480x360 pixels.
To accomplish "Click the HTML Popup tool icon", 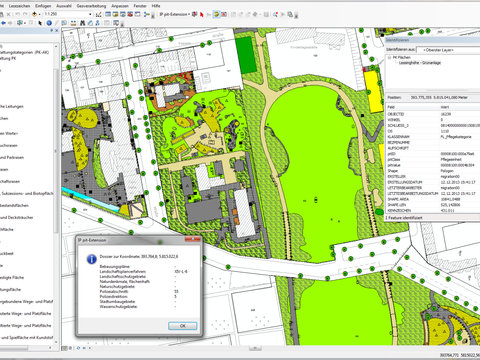I will pyautogui.click(x=64, y=23).
